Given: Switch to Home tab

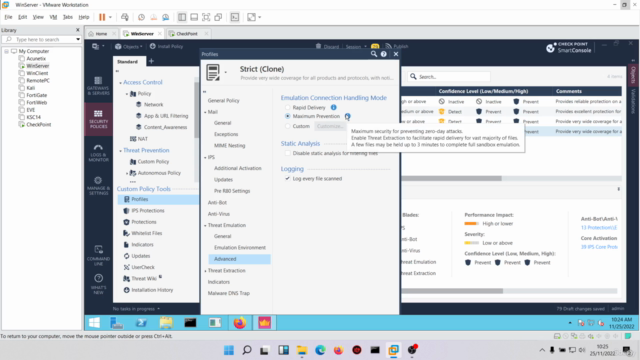Looking at the screenshot, I should (100, 33).
